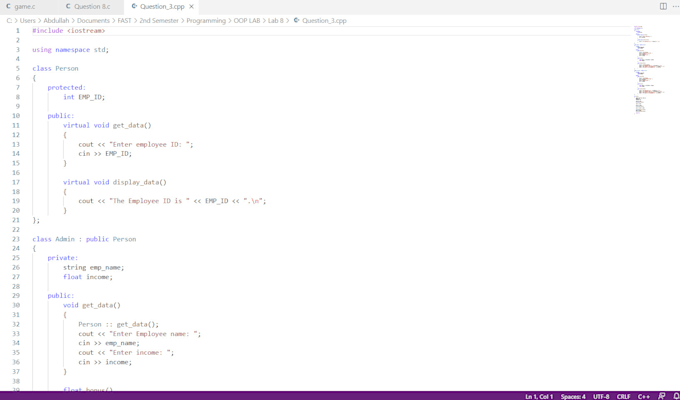Screen dimensions: 680x400
Task: Click "Enter income: " string
Action: click(140, 353)
